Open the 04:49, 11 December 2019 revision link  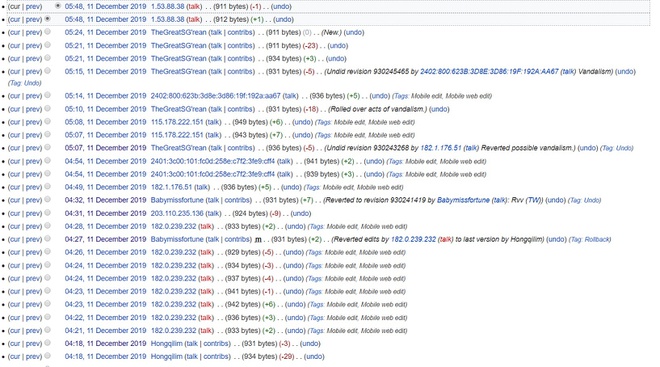point(105,187)
